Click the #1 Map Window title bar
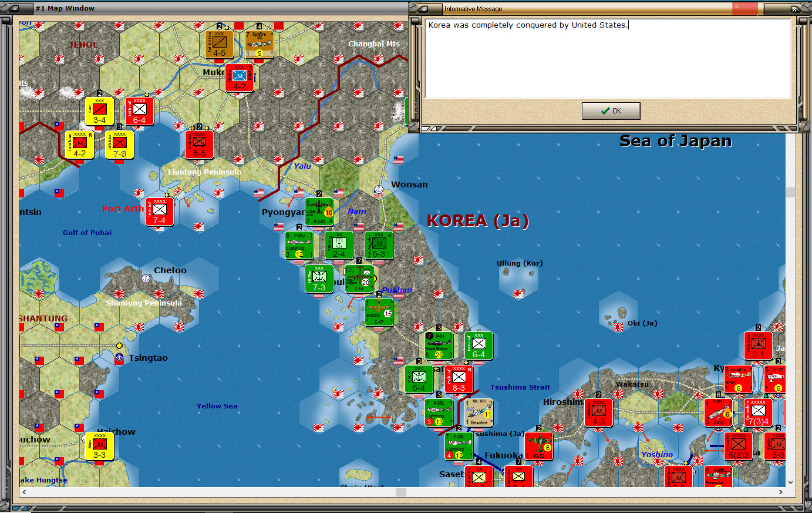 (205, 8)
